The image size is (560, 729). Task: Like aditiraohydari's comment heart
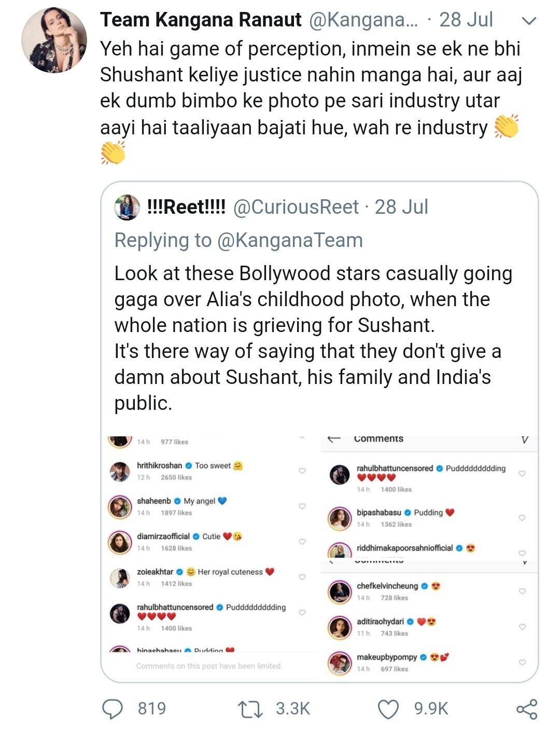coord(522,627)
